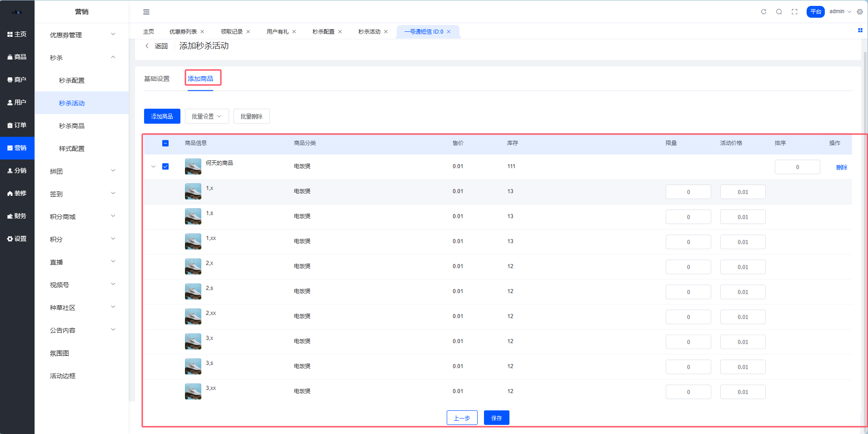
Task: Open the settings gear icon beside admin
Action: [x=860, y=12]
